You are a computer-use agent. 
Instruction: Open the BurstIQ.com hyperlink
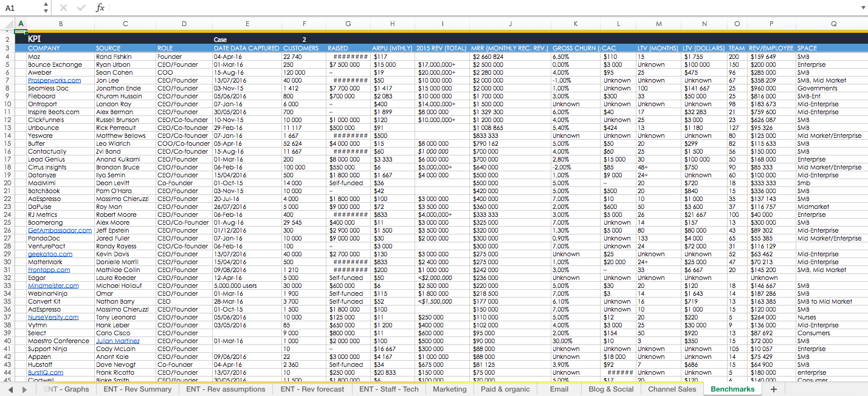pyautogui.click(x=46, y=372)
